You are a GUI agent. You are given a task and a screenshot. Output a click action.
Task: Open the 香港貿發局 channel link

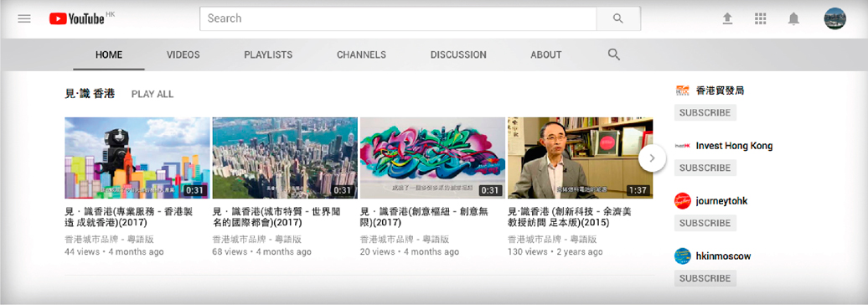[720, 90]
